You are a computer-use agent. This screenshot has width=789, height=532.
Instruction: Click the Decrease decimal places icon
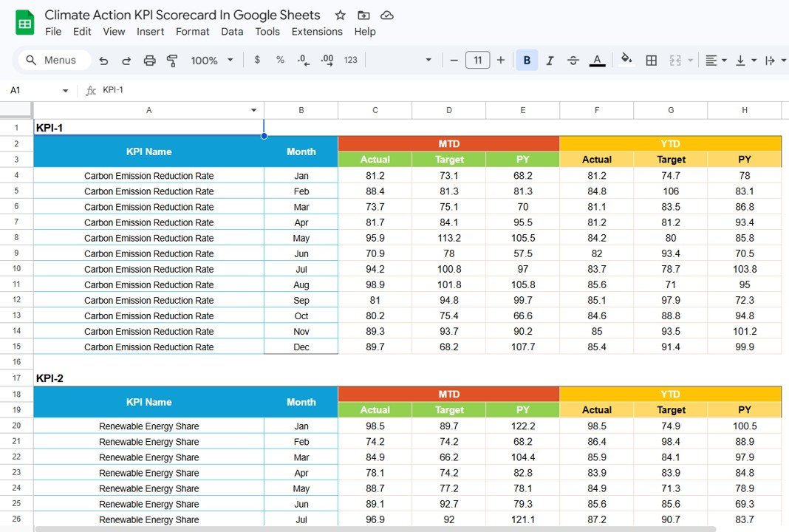point(303,60)
